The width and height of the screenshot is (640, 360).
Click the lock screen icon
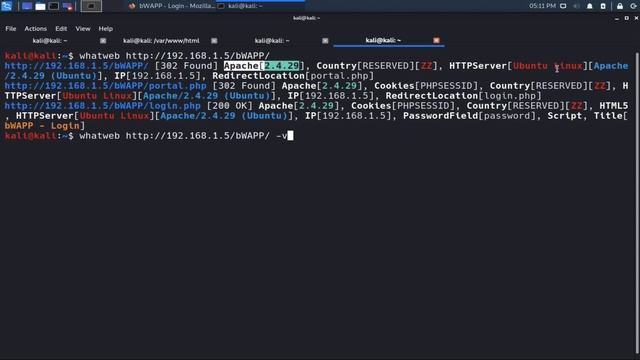coord(620,6)
